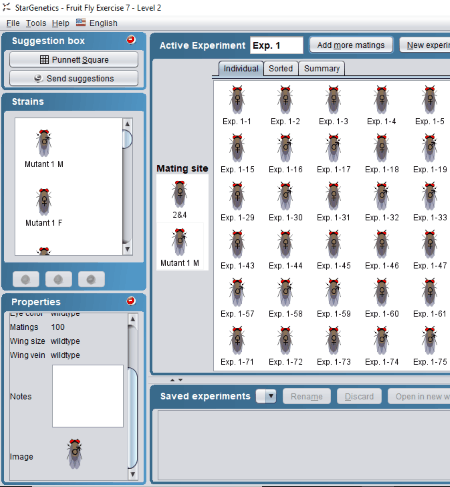Click the fly image in Properties
Image resolution: width=450 pixels, height=487 pixels.
(75, 454)
